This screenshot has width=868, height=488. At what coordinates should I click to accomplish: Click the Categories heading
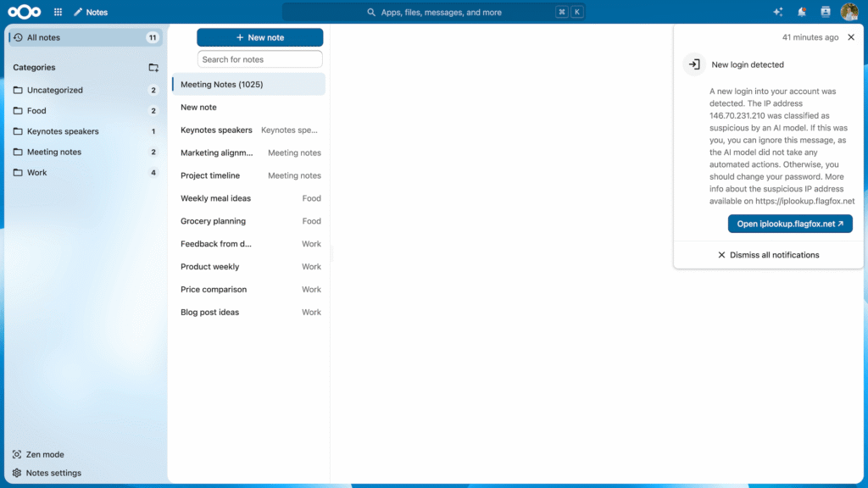point(34,68)
